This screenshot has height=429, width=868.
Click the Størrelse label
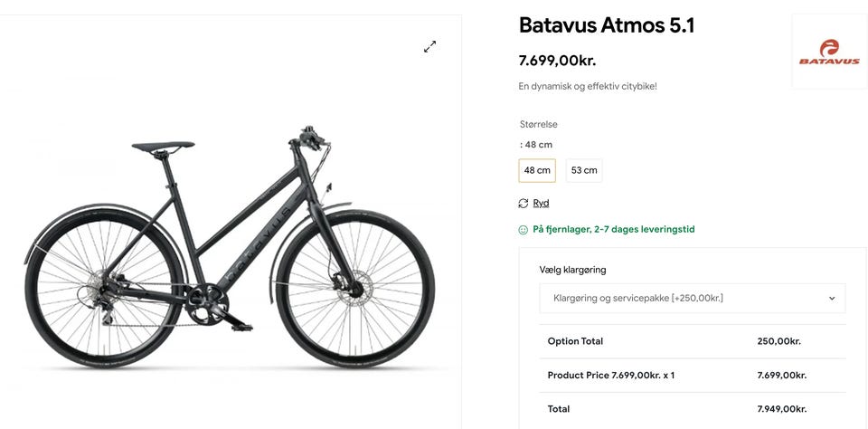coord(539,124)
